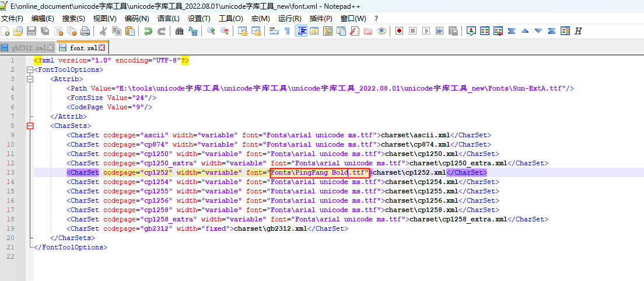Open the 宏(M) menu
This screenshot has height=281, width=644.
click(260, 19)
